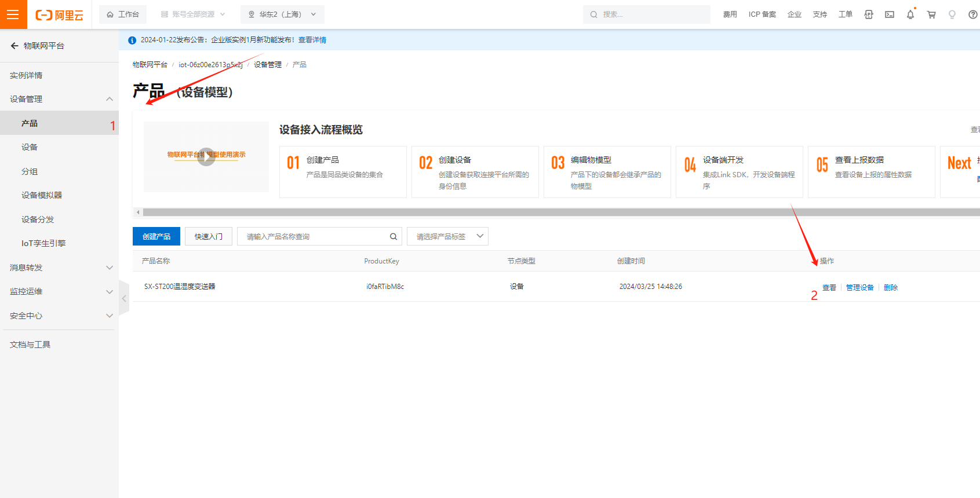Open the shopping cart icon
Image resolution: width=980 pixels, height=498 pixels.
tap(931, 14)
